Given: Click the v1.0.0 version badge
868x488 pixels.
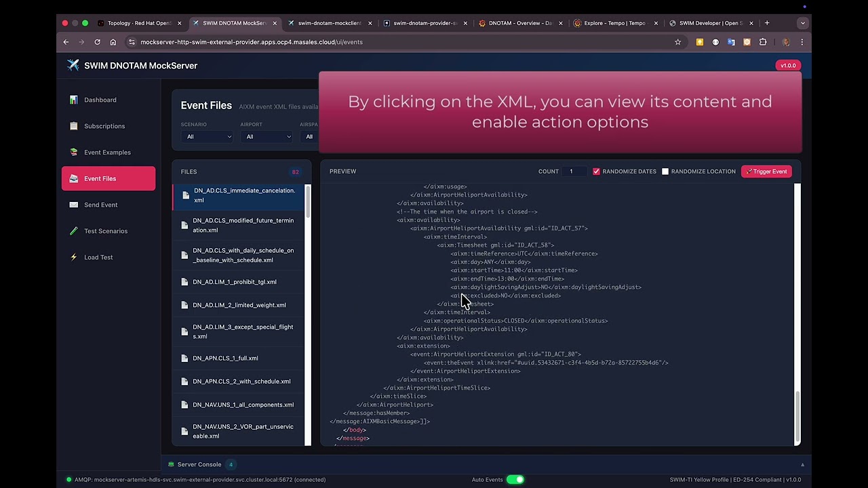Looking at the screenshot, I should [788, 66].
